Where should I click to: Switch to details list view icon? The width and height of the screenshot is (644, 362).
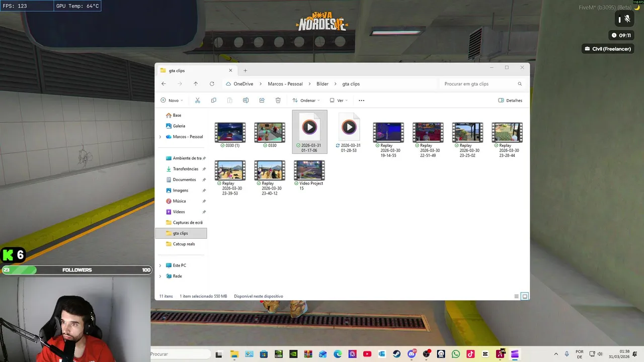516,296
